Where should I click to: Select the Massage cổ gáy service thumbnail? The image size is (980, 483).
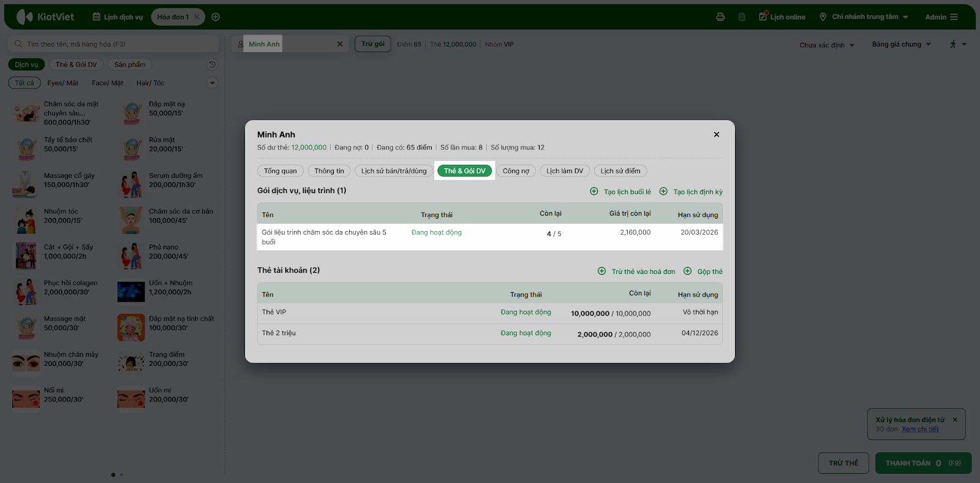click(26, 184)
